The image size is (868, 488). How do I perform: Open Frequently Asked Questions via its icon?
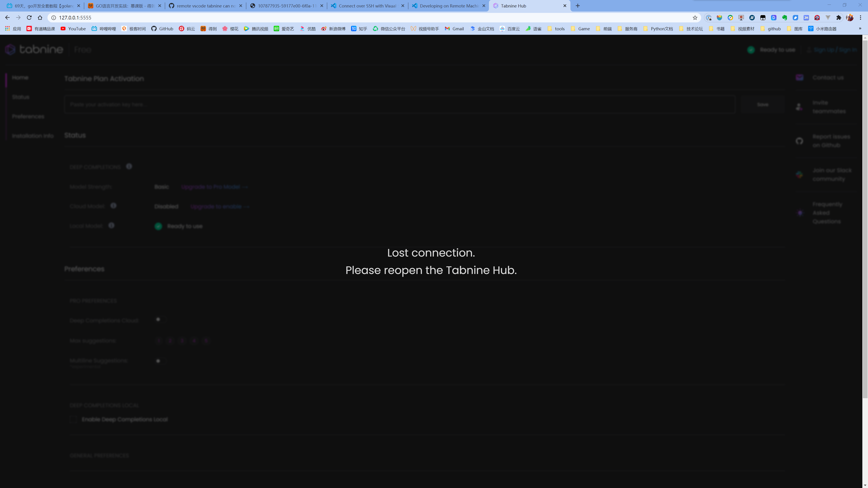(800, 213)
